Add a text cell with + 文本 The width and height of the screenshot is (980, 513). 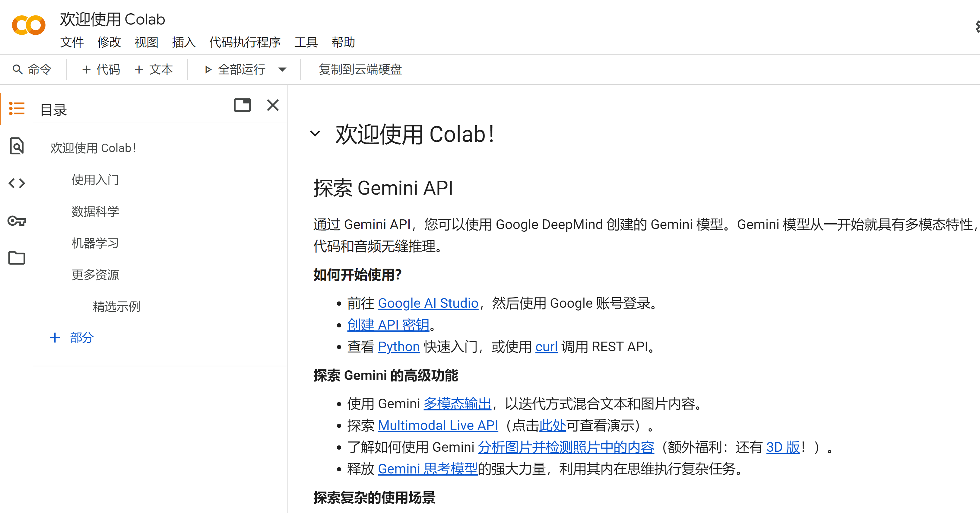coord(154,69)
